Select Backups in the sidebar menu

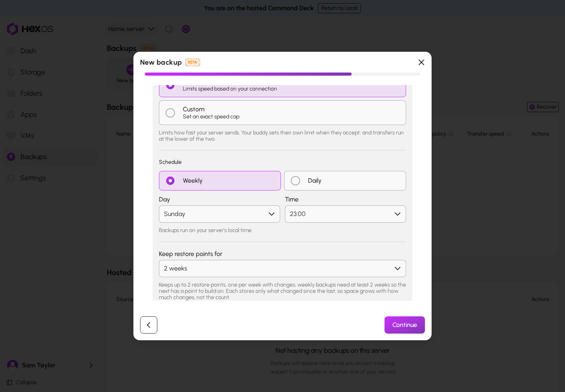click(x=50, y=157)
